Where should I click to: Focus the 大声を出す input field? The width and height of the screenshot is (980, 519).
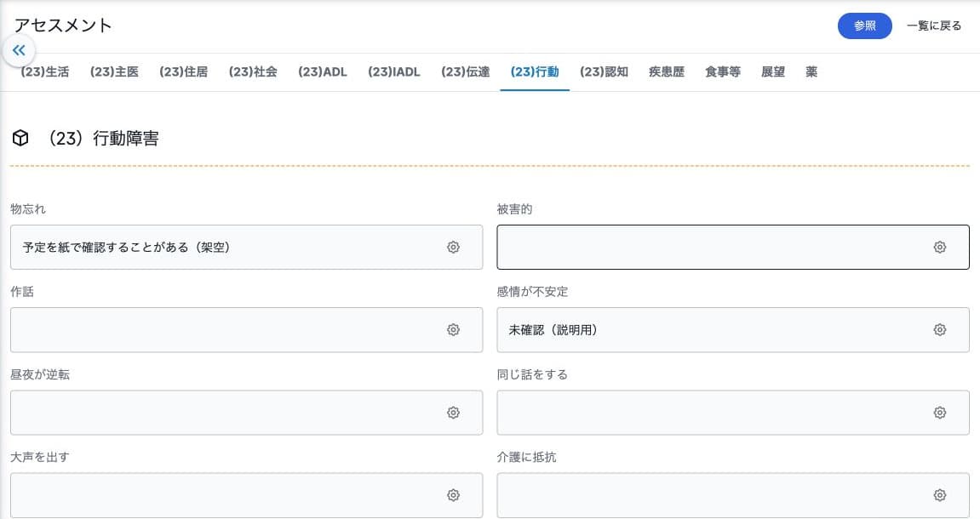point(246,495)
